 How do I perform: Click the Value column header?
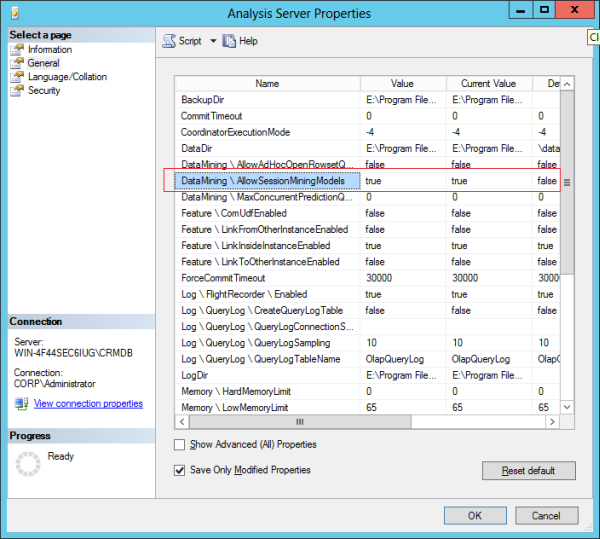tap(403, 83)
